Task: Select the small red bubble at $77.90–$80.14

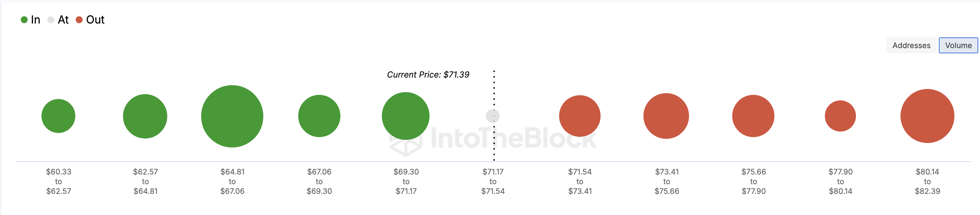Action: pyautogui.click(x=840, y=116)
